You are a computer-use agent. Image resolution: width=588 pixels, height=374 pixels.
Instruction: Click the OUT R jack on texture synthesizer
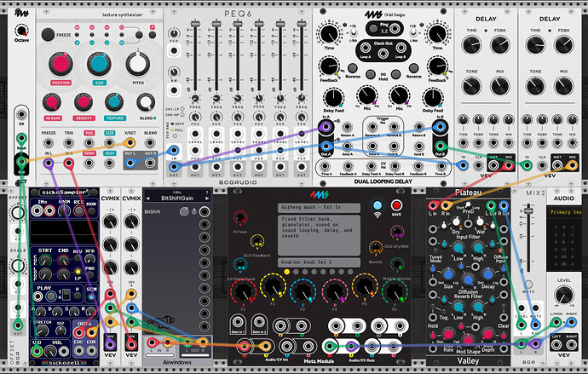(x=150, y=163)
